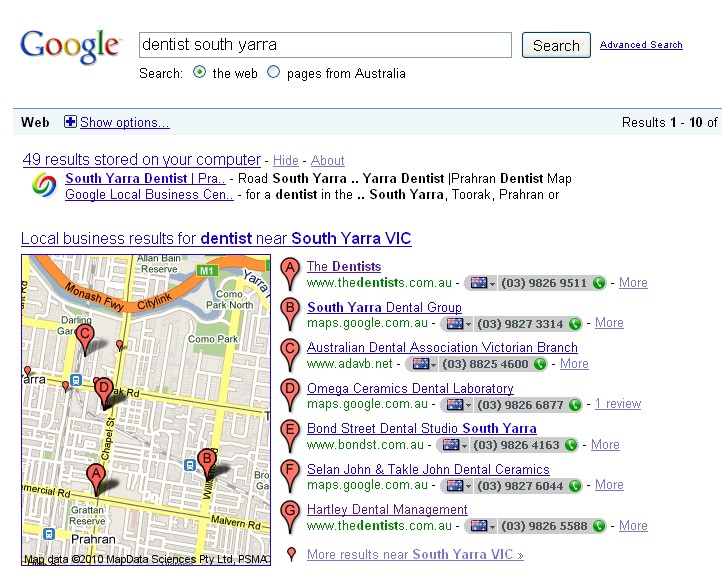Click red marker F beside Selan John listing
Viewport: 722px width, 578px height.
290,477
